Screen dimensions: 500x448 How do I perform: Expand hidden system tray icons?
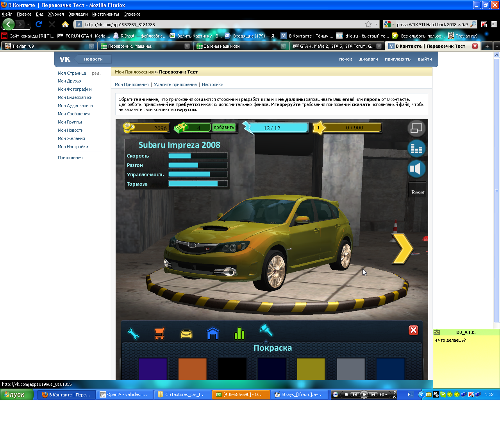click(421, 394)
